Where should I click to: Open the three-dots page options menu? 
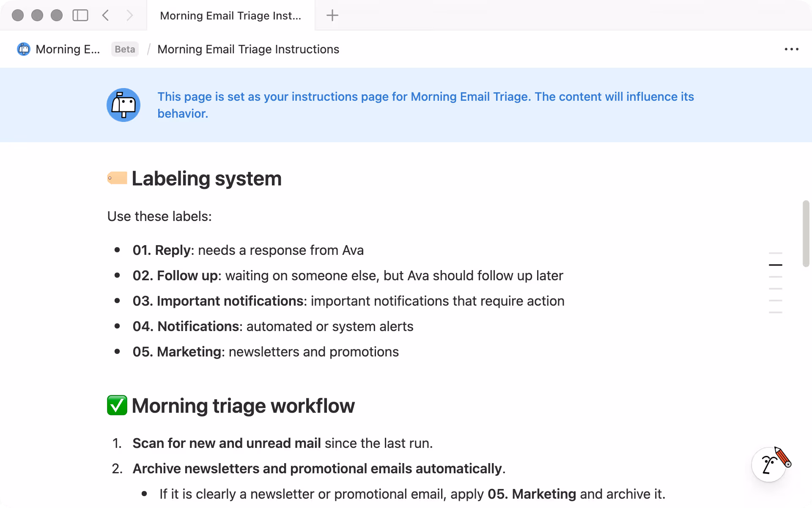coord(791,49)
